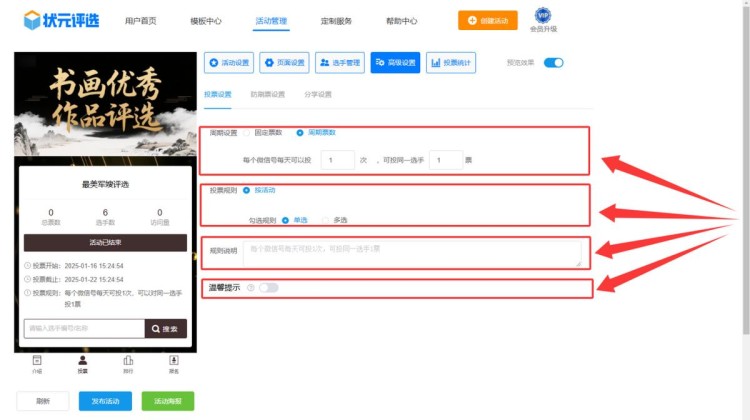
Task: Click the blue 发布活动 button
Action: tap(105, 401)
